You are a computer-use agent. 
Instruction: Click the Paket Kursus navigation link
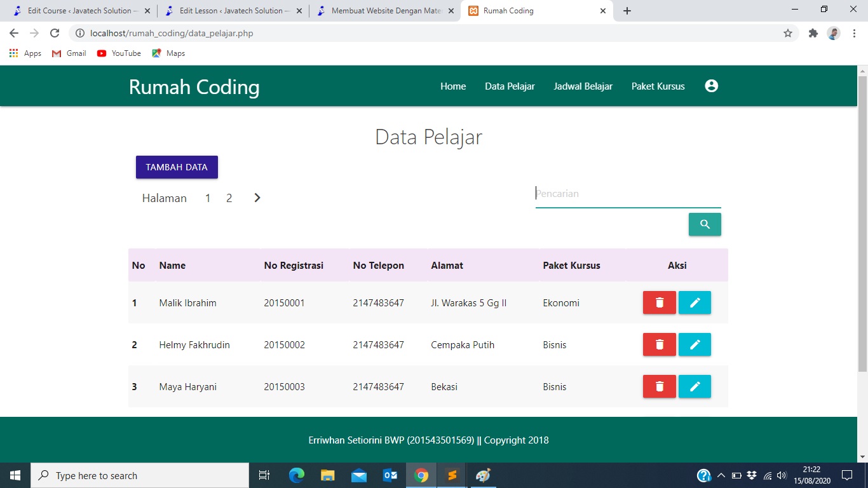tap(658, 86)
